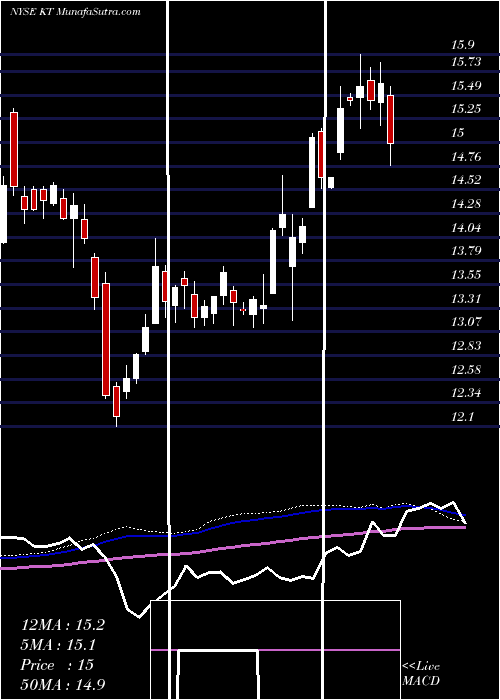Click the last red candlestick near 15
This screenshot has height=700, width=500.
[x=391, y=119]
